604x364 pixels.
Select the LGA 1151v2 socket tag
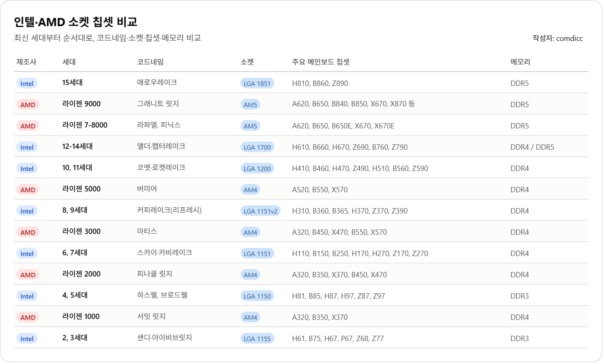tap(260, 211)
